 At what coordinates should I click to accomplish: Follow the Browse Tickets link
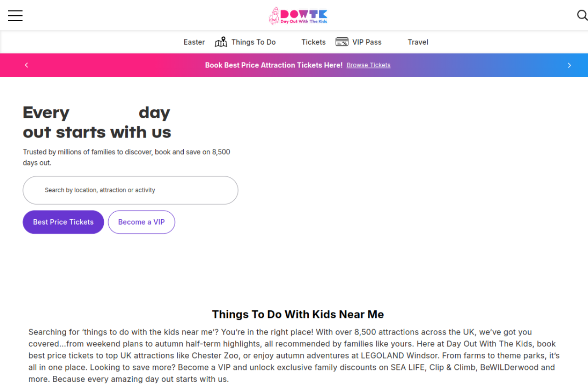coord(368,65)
